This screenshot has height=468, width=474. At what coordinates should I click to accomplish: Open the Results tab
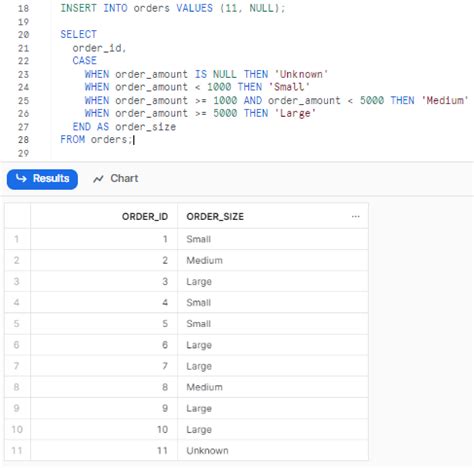42,179
